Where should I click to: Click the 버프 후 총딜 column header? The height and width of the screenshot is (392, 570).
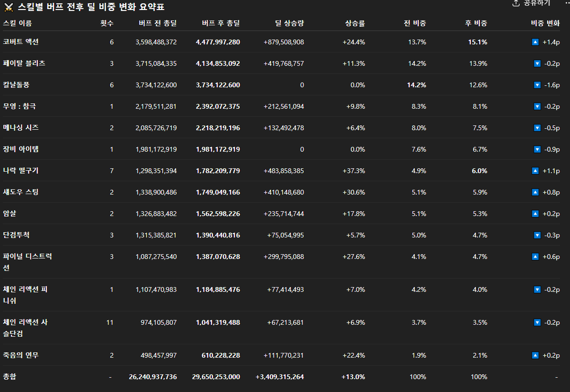(221, 23)
